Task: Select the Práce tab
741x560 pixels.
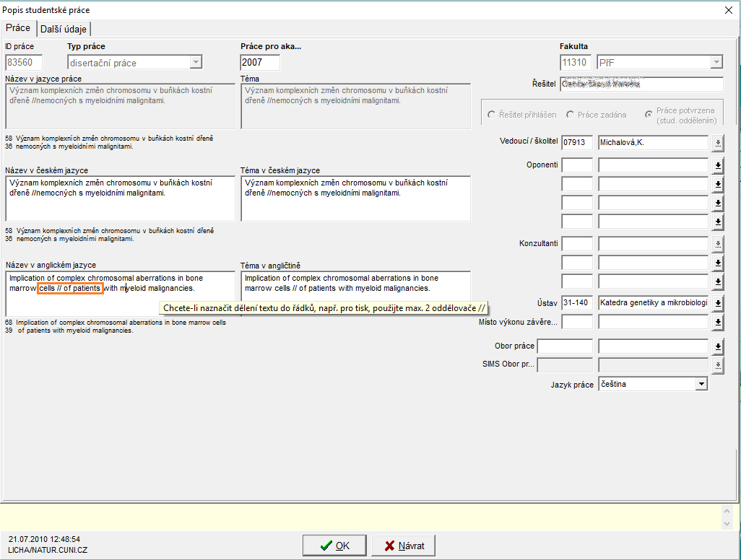Action: click(18, 28)
